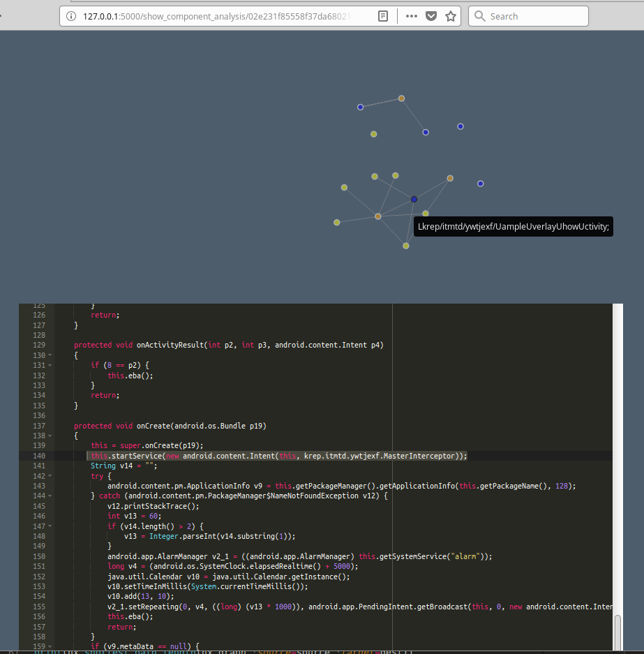Click the onActivityResult method signature
This screenshot has width=644, height=654.
[228, 345]
